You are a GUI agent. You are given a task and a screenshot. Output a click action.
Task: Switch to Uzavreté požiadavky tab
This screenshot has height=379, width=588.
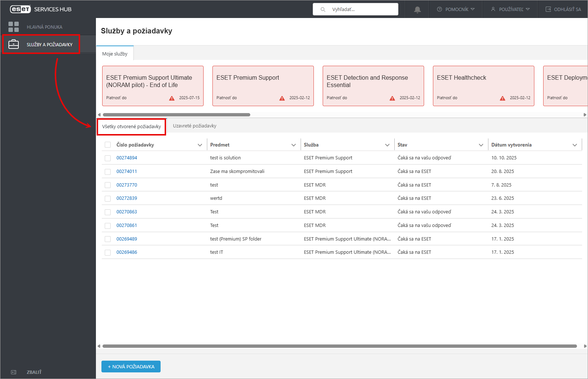[195, 126]
